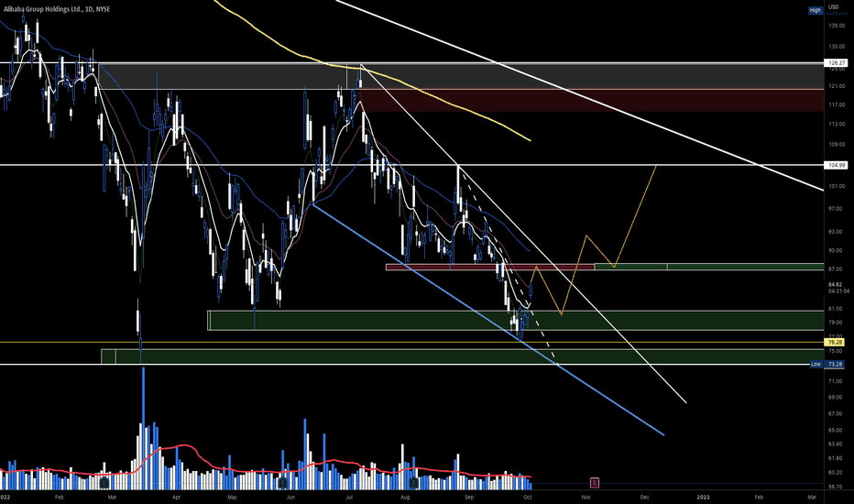Click the 97.00 price axis tick

[836, 209]
